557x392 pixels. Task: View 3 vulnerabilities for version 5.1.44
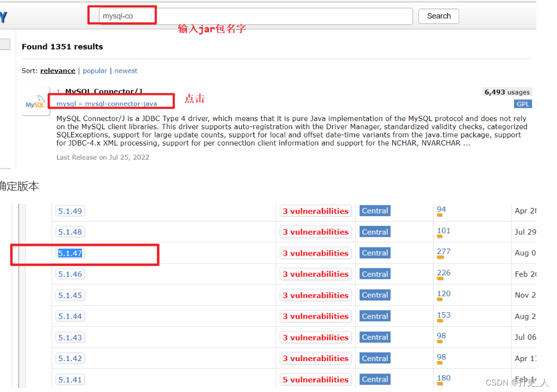point(315,317)
